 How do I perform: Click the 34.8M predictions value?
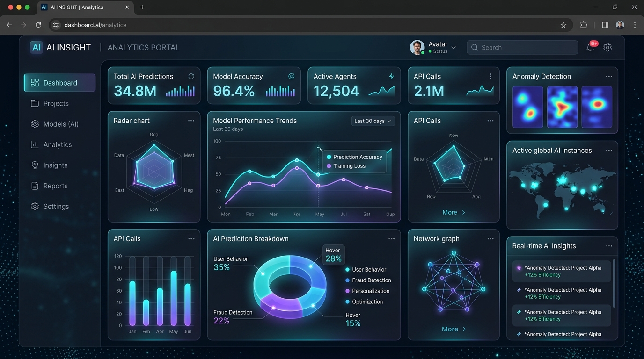[x=135, y=91]
